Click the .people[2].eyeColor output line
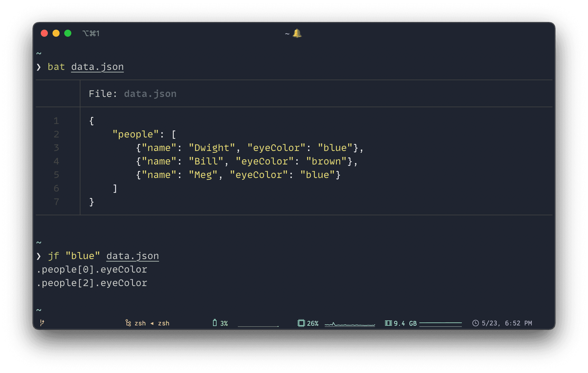 pos(92,283)
